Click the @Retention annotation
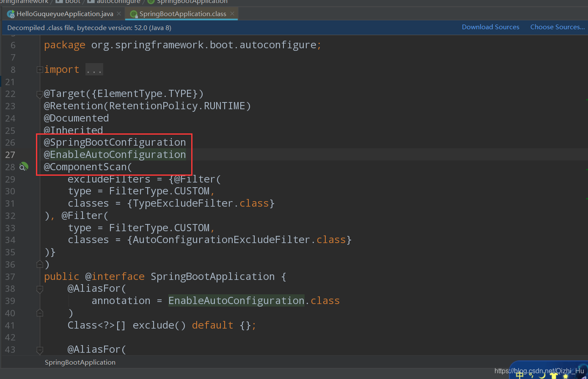This screenshot has height=379, width=588. click(x=74, y=106)
